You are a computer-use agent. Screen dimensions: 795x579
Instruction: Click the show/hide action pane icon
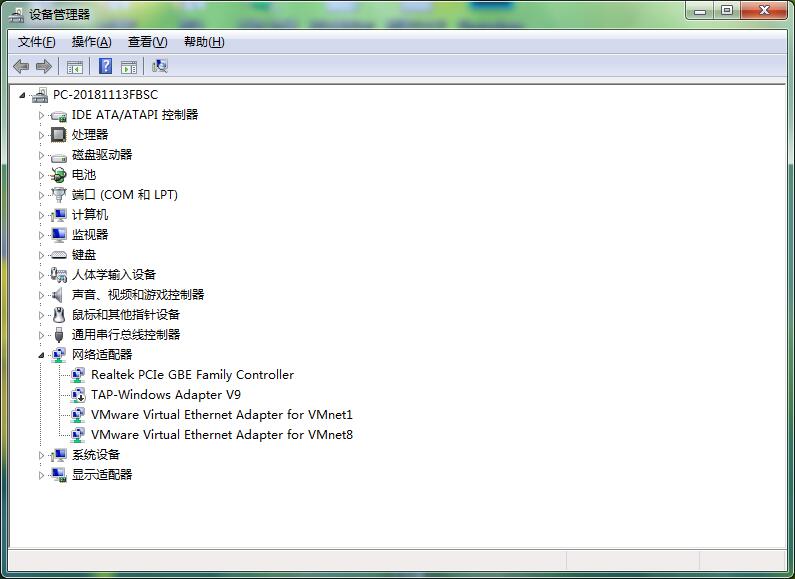coord(129,66)
